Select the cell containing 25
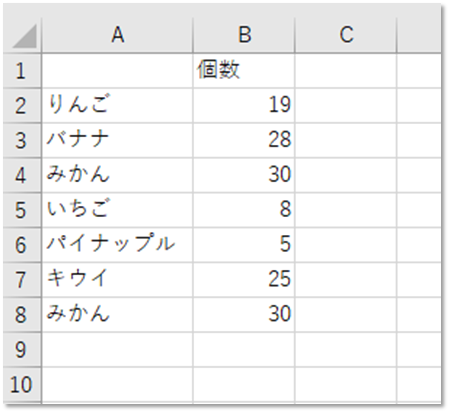450x413 pixels. 244,280
